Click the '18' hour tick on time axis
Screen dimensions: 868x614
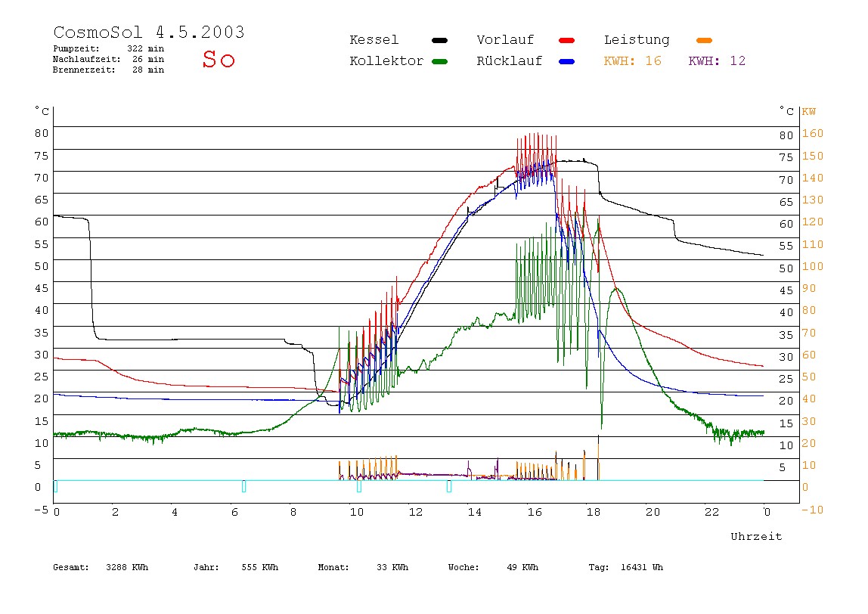tap(594, 512)
